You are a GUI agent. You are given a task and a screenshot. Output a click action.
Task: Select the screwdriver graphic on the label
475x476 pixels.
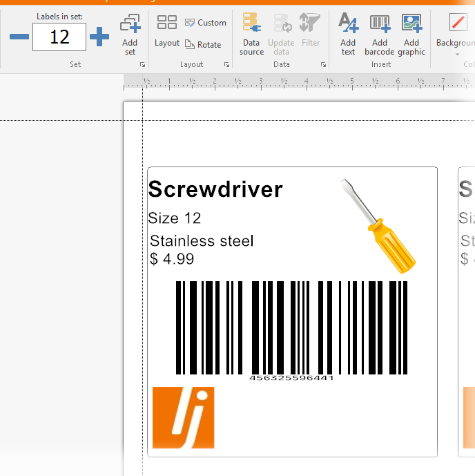click(x=378, y=226)
